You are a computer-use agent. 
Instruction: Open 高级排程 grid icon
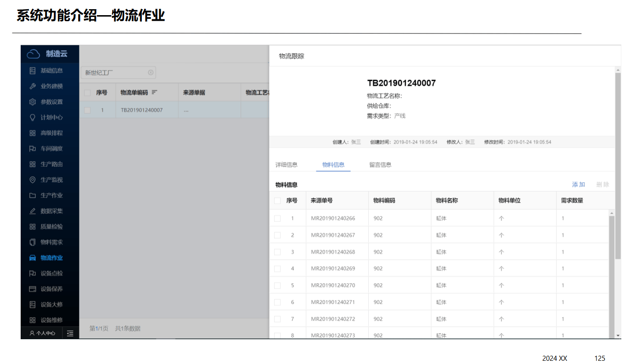(32, 133)
